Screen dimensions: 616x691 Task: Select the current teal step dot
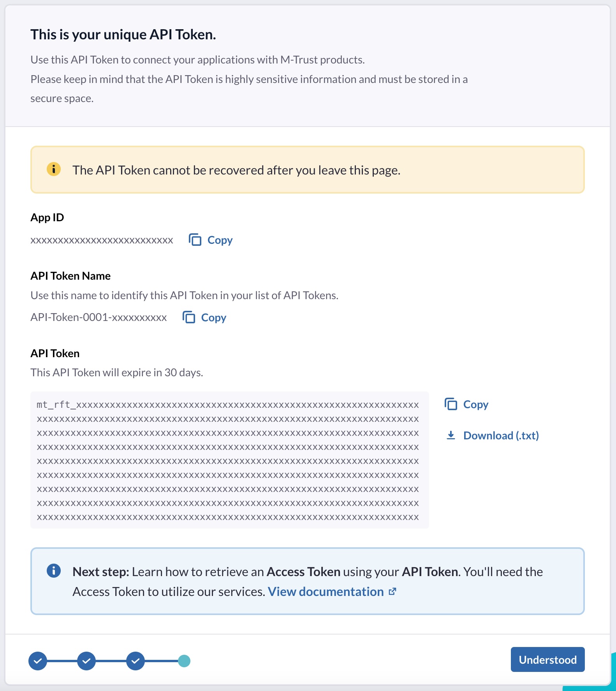[x=184, y=661]
